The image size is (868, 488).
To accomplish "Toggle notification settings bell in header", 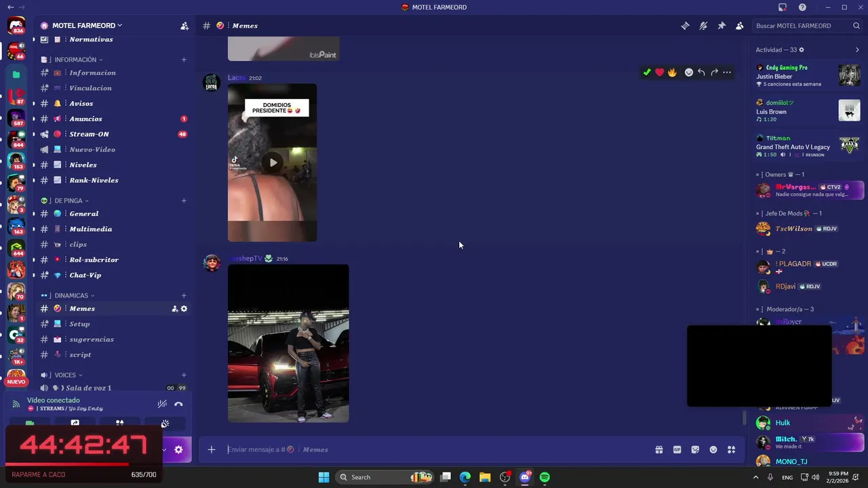I will [703, 26].
